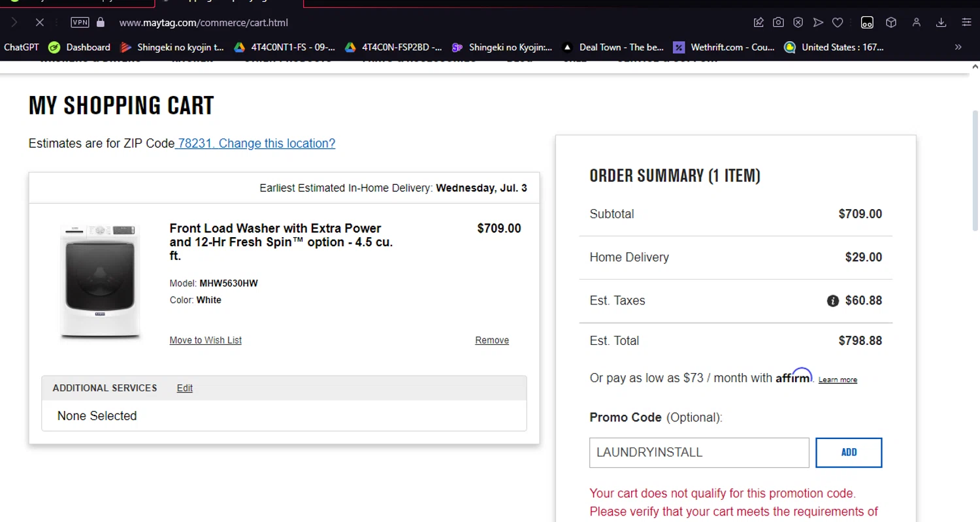
Task: Click the padlock site security icon
Action: pyautogui.click(x=101, y=23)
